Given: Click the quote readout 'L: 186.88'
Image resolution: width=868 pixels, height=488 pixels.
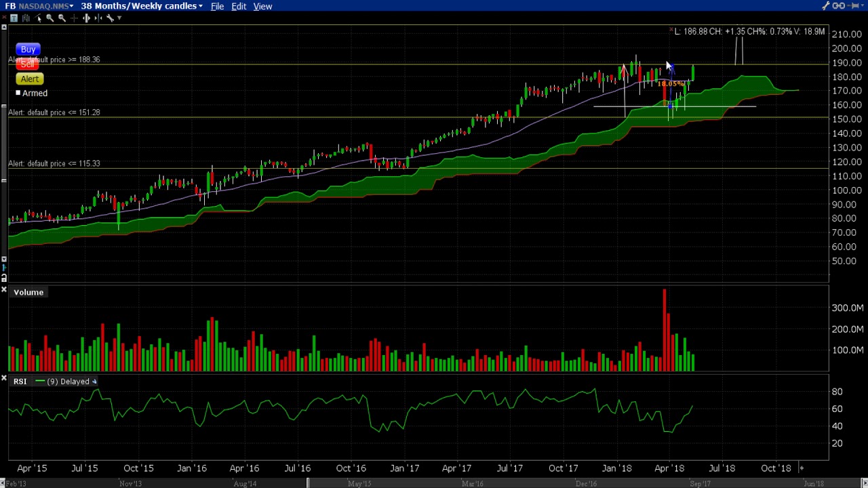Looking at the screenshot, I should tap(692, 32).
